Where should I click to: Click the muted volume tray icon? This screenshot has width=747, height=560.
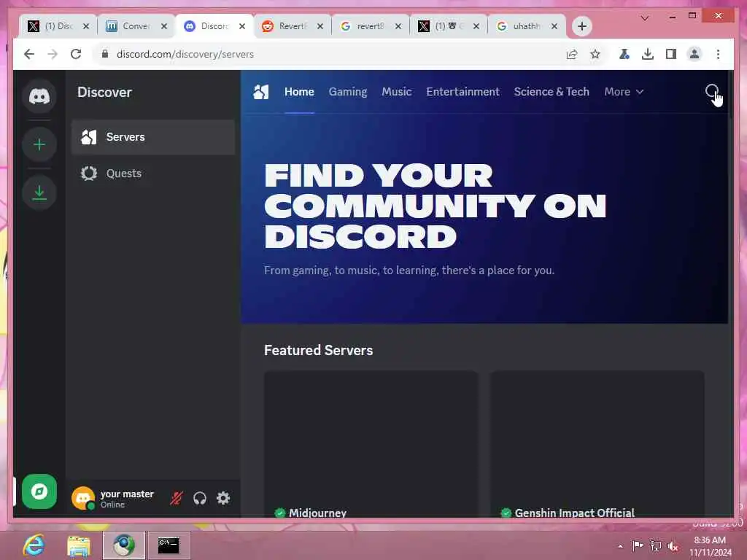(673, 546)
